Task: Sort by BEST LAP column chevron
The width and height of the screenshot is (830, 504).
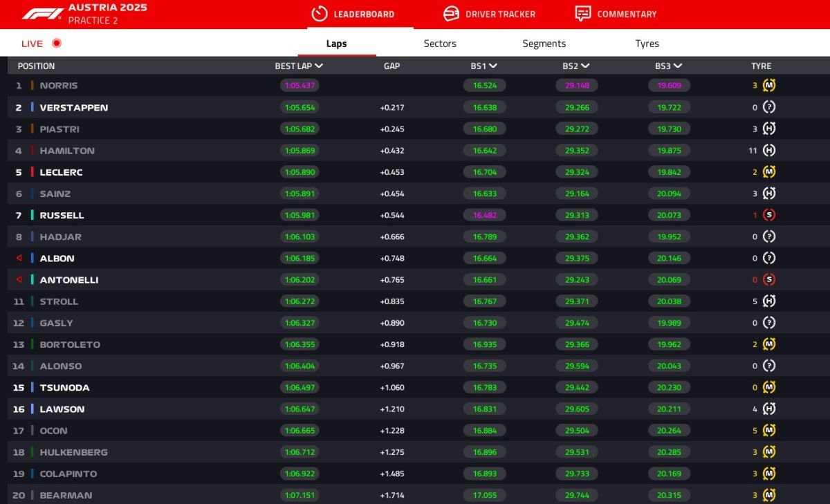Action: (x=318, y=66)
